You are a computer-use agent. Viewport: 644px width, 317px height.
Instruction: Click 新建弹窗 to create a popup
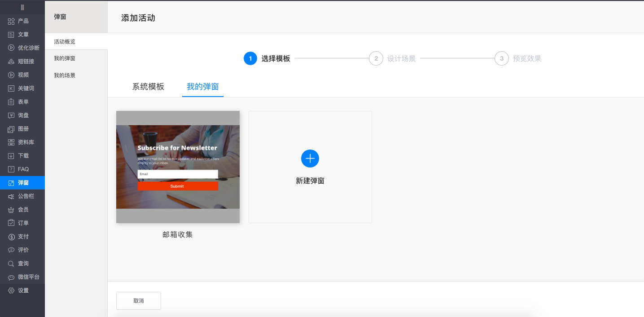click(x=310, y=167)
